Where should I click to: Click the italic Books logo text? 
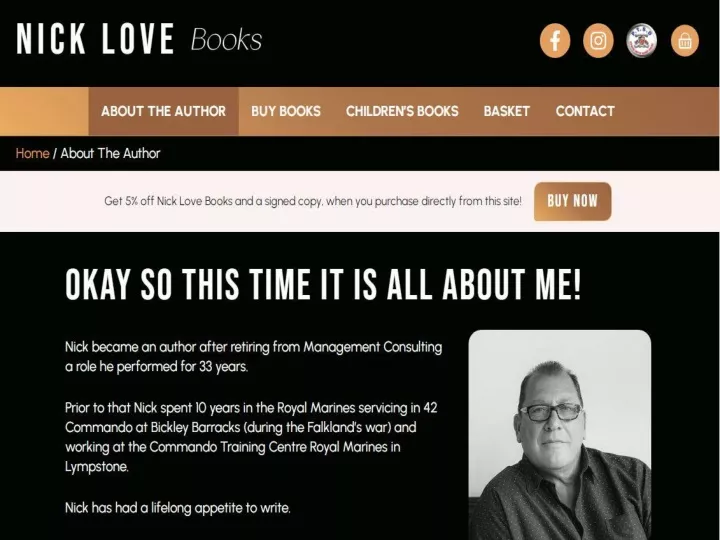[x=226, y=40]
